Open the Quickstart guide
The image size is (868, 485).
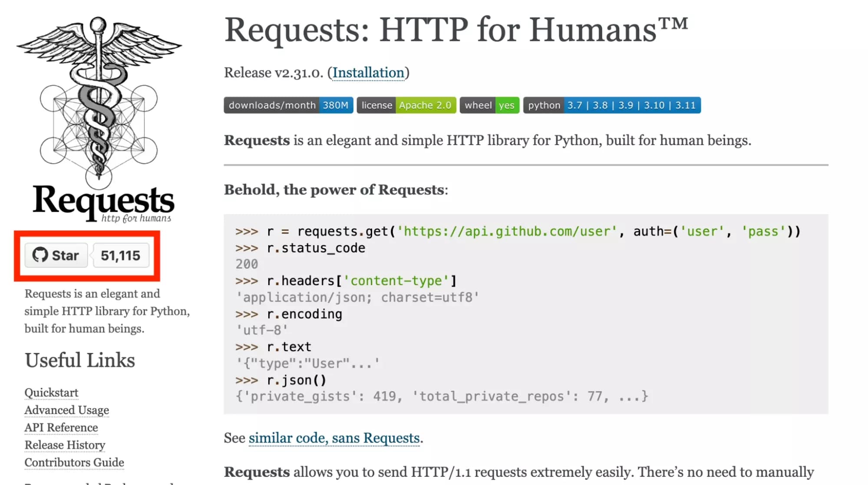(51, 392)
